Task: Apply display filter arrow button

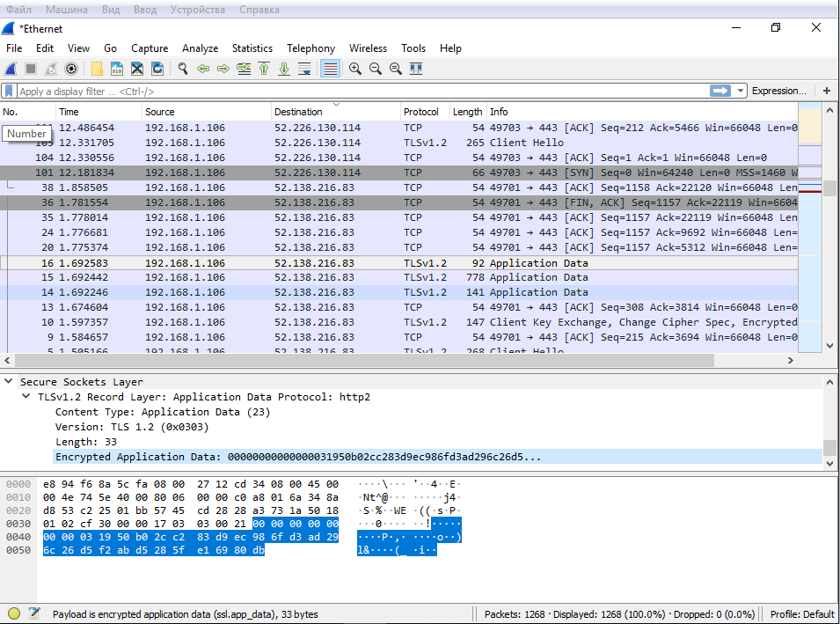Action: point(720,91)
